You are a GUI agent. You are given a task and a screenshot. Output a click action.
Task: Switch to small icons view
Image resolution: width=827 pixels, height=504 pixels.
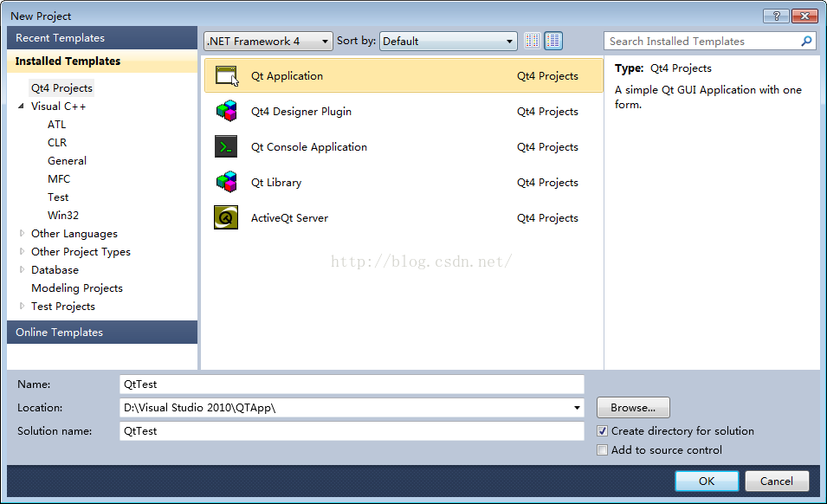(x=533, y=41)
